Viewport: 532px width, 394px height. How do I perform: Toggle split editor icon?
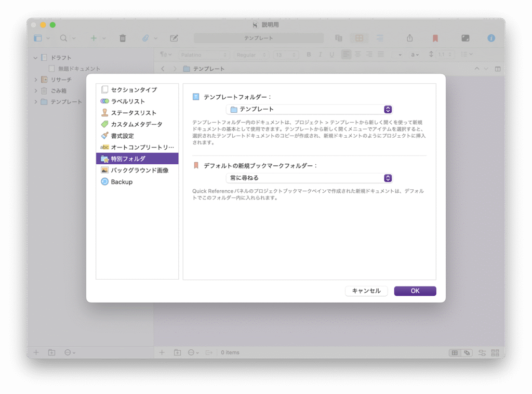click(x=497, y=69)
